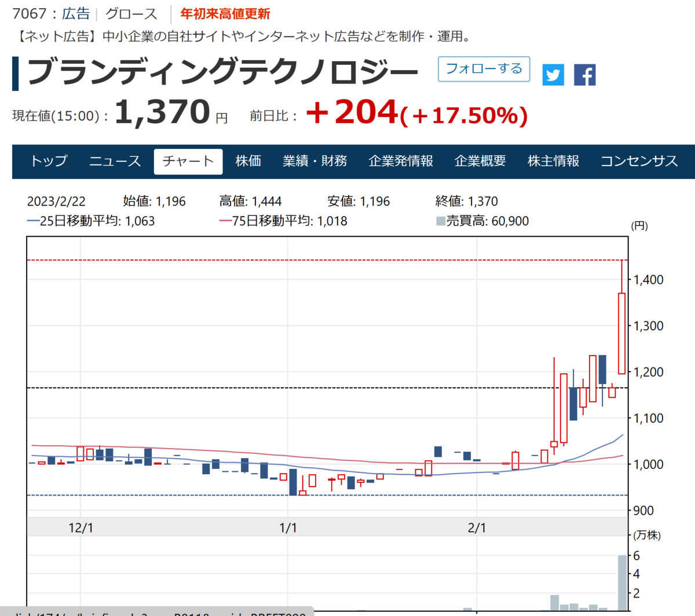
Task: Click the 1/1 date axis label
Action: point(288,528)
